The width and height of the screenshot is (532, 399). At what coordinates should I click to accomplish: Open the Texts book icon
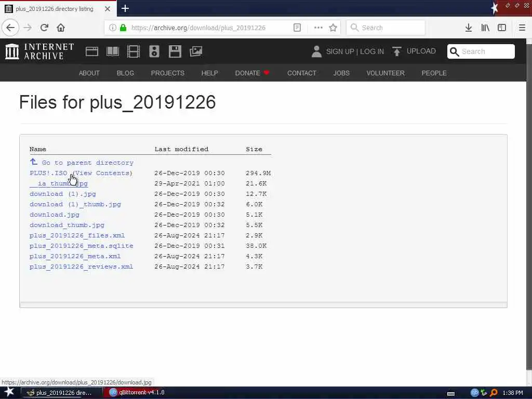pos(113,51)
